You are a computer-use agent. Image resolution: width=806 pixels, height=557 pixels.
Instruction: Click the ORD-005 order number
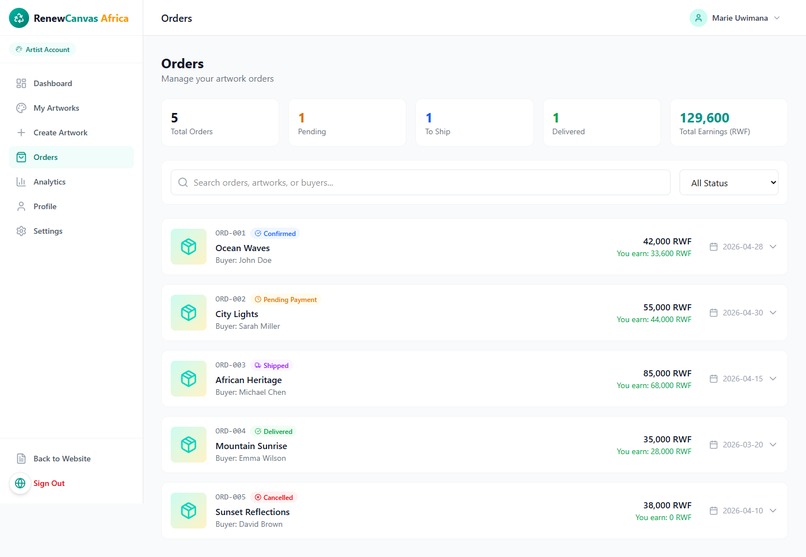tap(230, 497)
